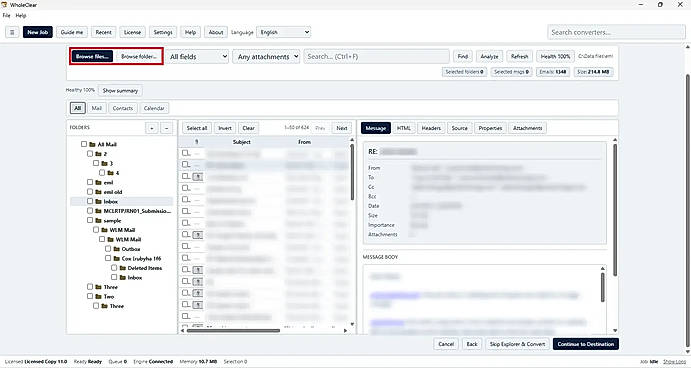
Task: Click folder icon beside folder 4
Action: pyautogui.click(x=110, y=173)
